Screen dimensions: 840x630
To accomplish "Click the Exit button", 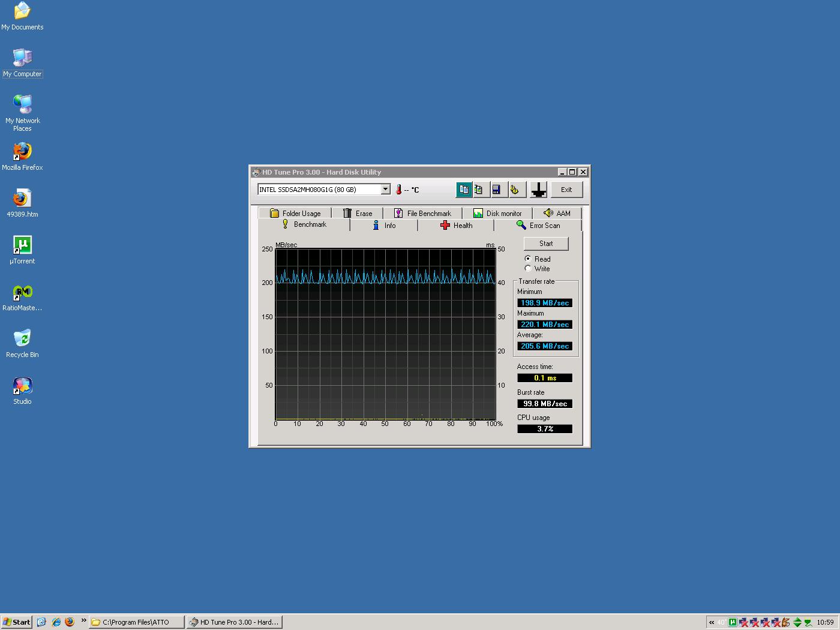I will (x=566, y=190).
